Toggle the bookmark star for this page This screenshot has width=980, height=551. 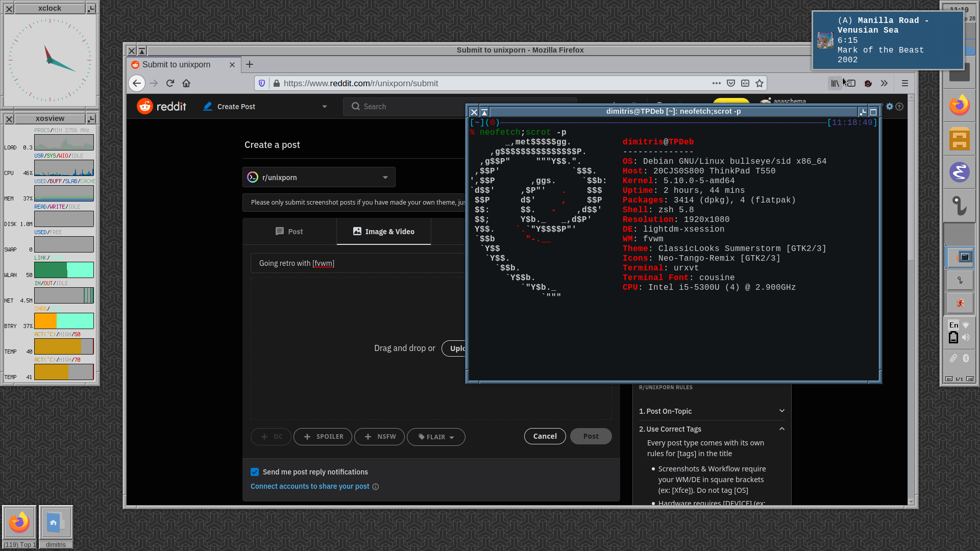[759, 83]
